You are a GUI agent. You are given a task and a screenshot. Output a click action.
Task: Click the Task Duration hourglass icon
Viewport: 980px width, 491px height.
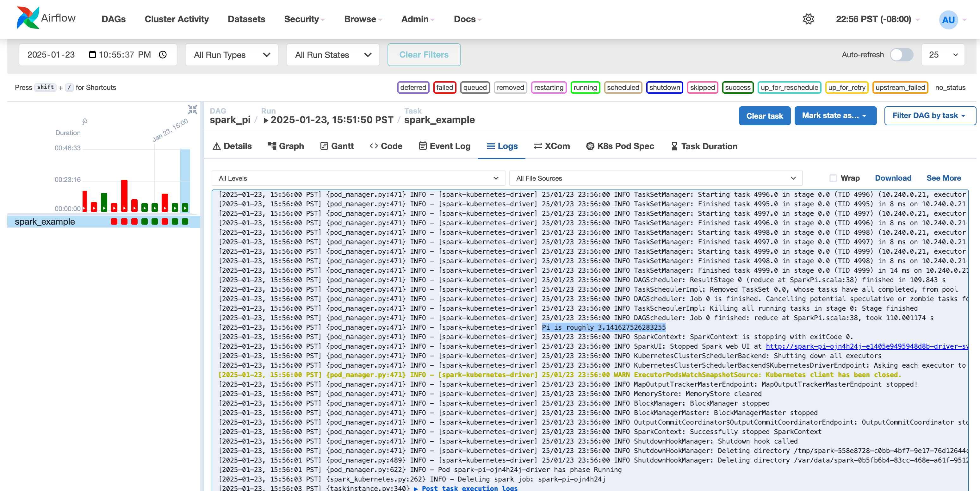[674, 146]
